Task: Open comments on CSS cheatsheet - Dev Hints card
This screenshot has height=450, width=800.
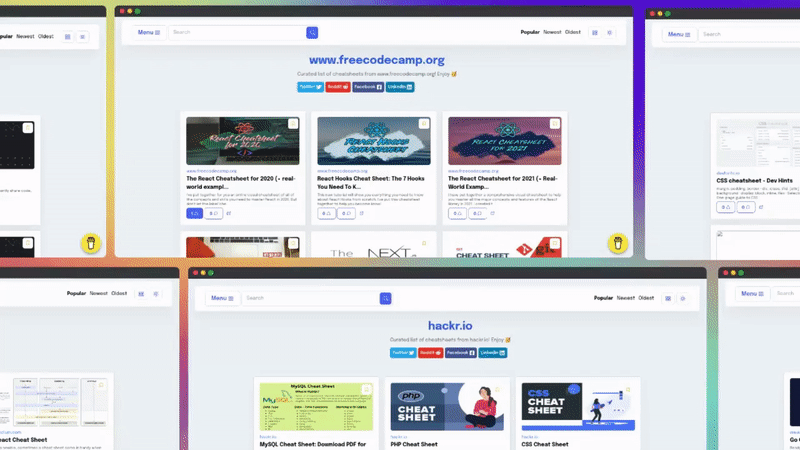Action: click(745, 207)
